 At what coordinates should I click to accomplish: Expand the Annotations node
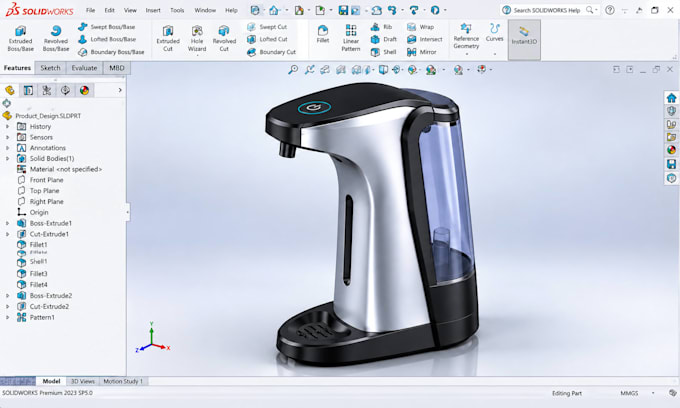[7, 148]
